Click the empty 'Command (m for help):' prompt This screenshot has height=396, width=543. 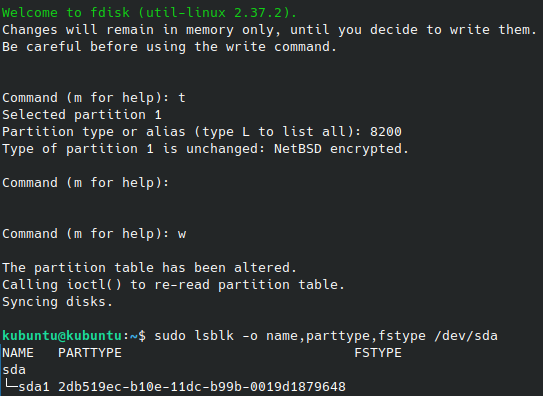coord(86,183)
